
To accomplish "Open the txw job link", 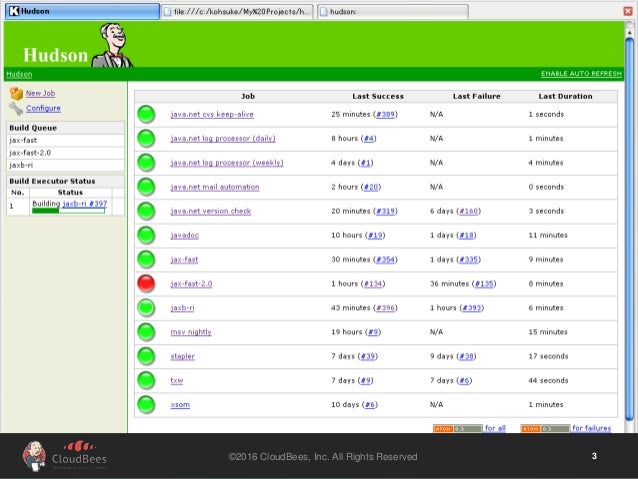I will pyautogui.click(x=177, y=381).
